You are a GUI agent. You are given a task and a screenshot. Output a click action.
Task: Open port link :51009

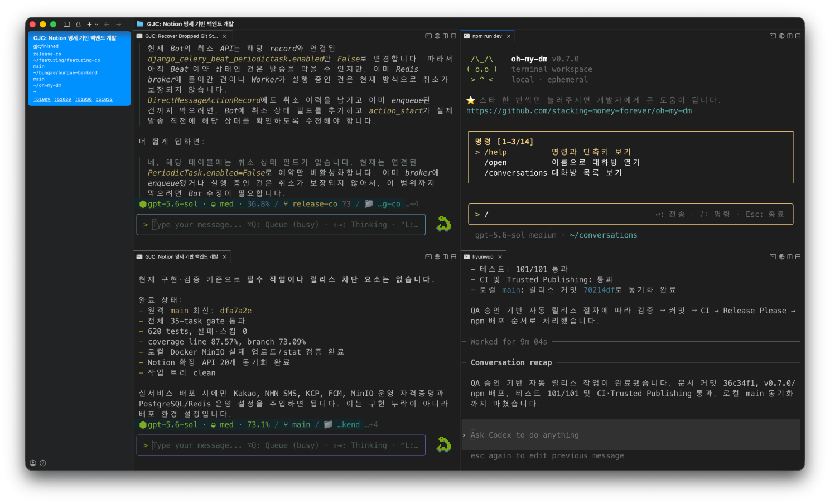tap(42, 99)
